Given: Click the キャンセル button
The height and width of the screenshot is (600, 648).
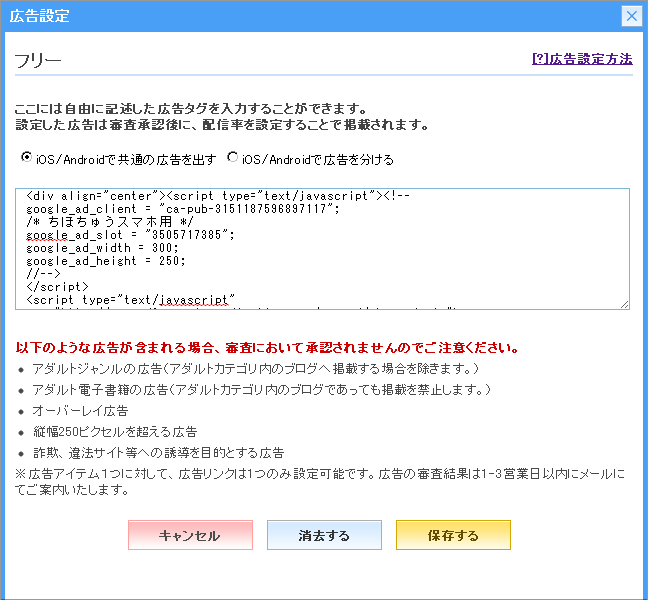Looking at the screenshot, I should pyautogui.click(x=190, y=535).
